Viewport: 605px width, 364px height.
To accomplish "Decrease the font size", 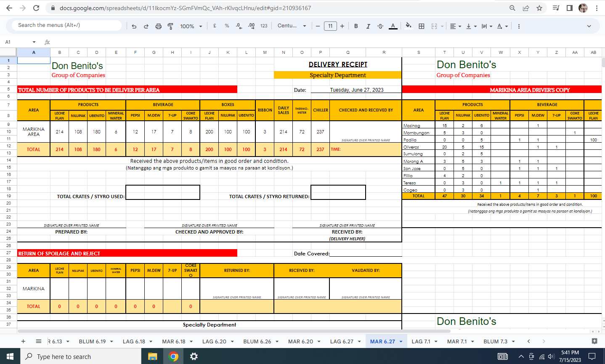I will point(318,26).
